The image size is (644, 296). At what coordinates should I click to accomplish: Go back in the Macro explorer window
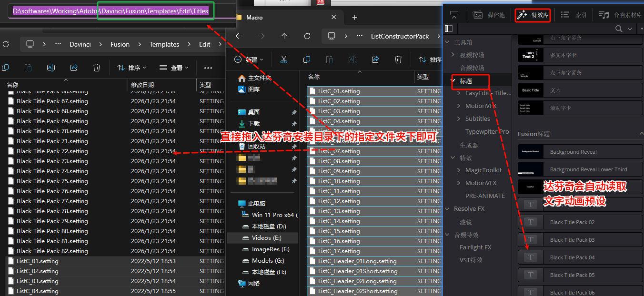click(x=239, y=36)
